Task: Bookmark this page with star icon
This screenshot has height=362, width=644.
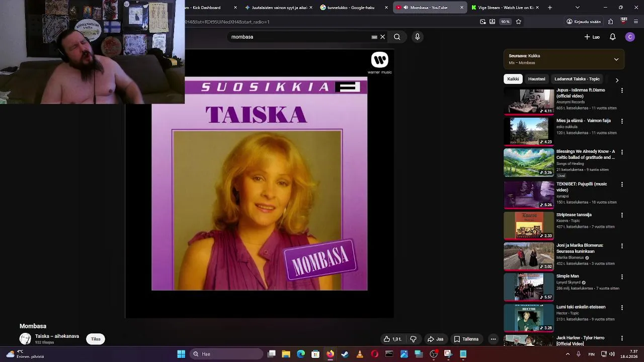Action: (518, 22)
